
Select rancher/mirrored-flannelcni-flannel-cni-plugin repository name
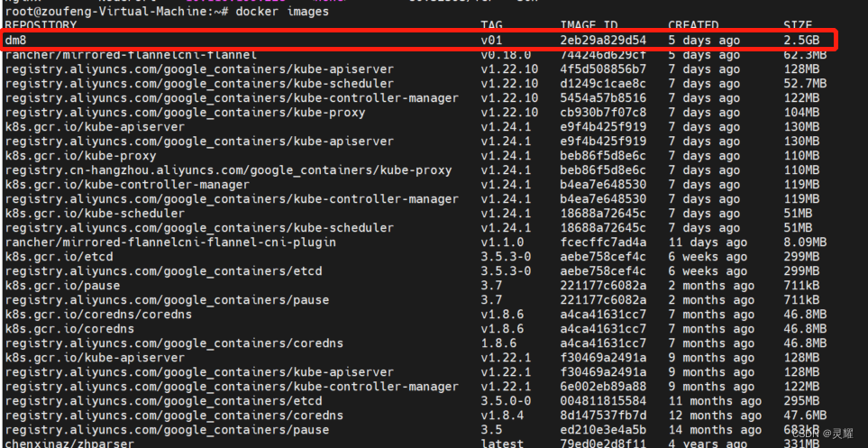[170, 242]
